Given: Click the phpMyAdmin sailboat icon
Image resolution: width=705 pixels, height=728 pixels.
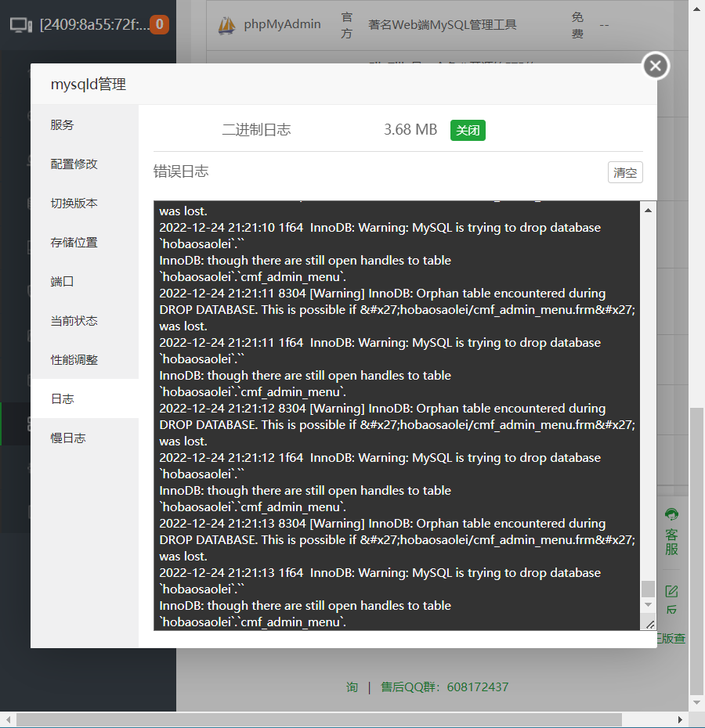Looking at the screenshot, I should [x=227, y=25].
